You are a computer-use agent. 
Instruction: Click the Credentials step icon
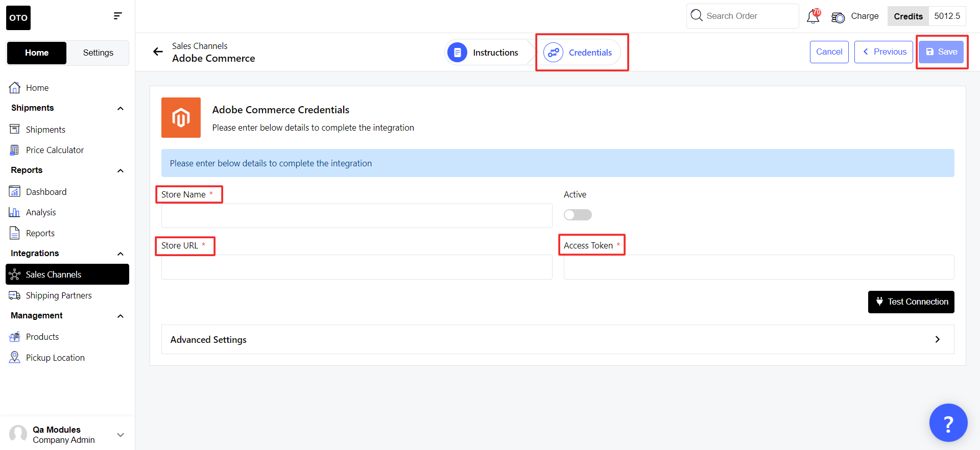553,52
